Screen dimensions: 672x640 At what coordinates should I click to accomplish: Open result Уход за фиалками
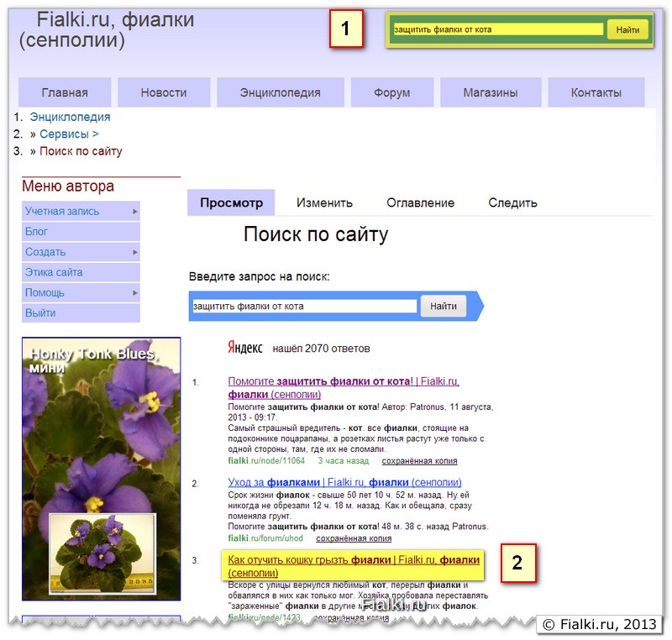tap(344, 482)
